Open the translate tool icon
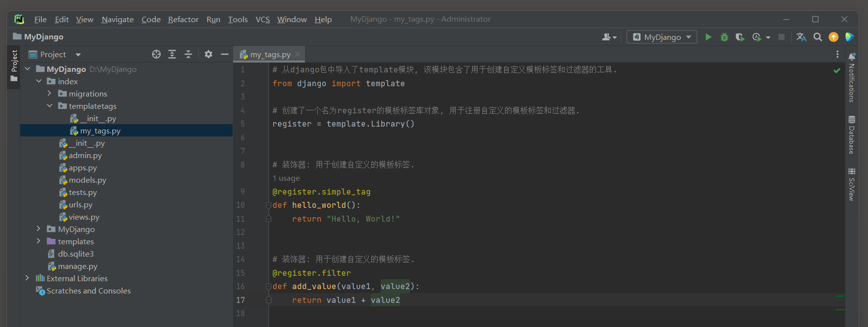Viewport: 868px width, 327px height. click(x=801, y=37)
